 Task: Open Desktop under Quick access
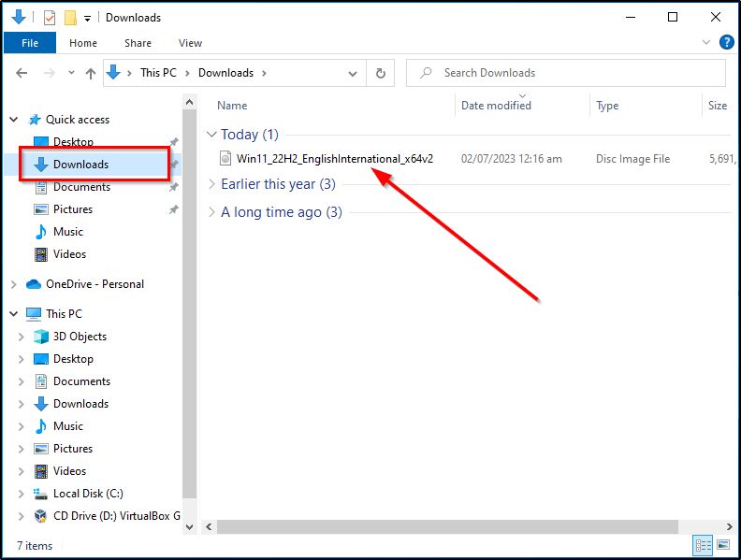click(x=73, y=142)
